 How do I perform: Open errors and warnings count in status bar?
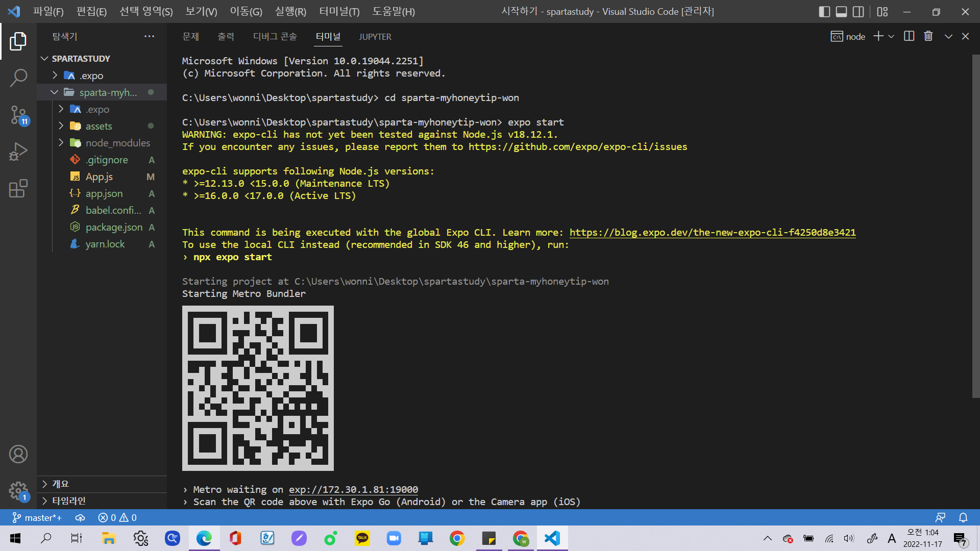click(x=117, y=518)
